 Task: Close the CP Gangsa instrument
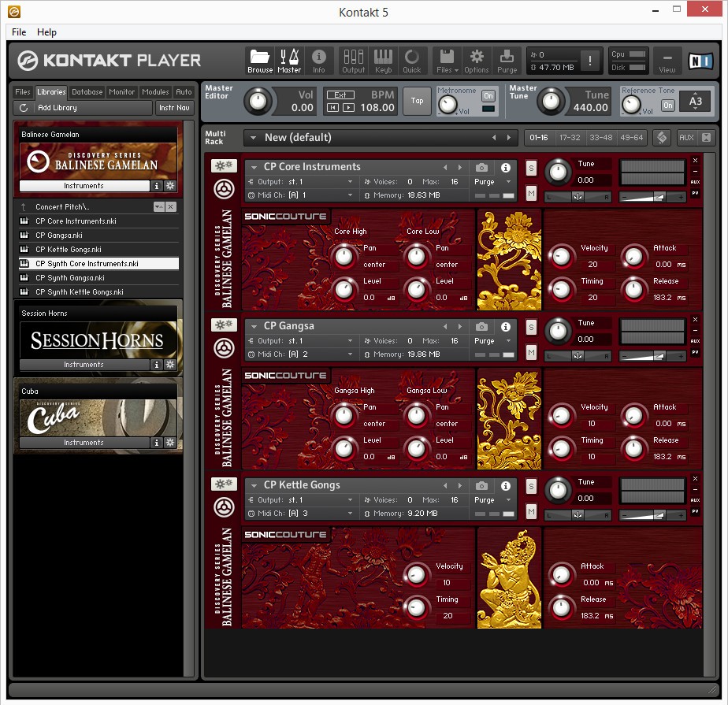pos(695,319)
